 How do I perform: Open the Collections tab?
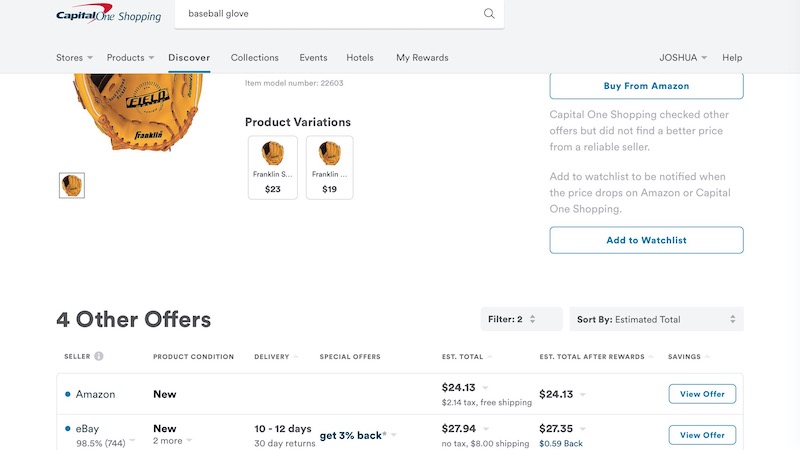coord(255,58)
